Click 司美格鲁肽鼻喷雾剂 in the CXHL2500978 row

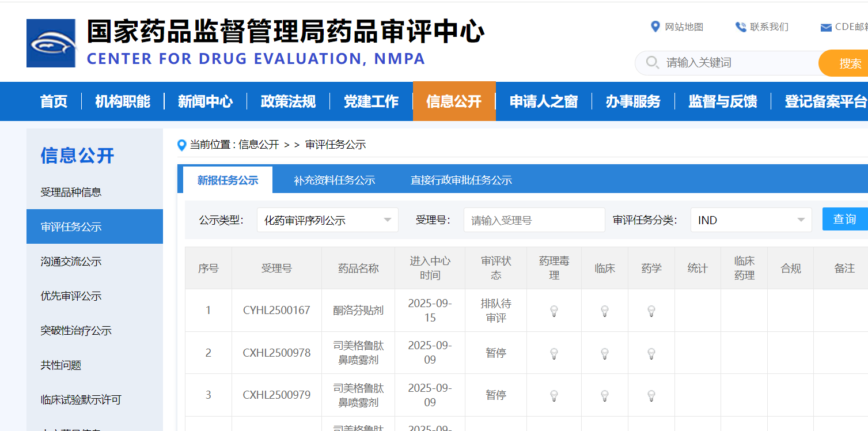tap(358, 353)
